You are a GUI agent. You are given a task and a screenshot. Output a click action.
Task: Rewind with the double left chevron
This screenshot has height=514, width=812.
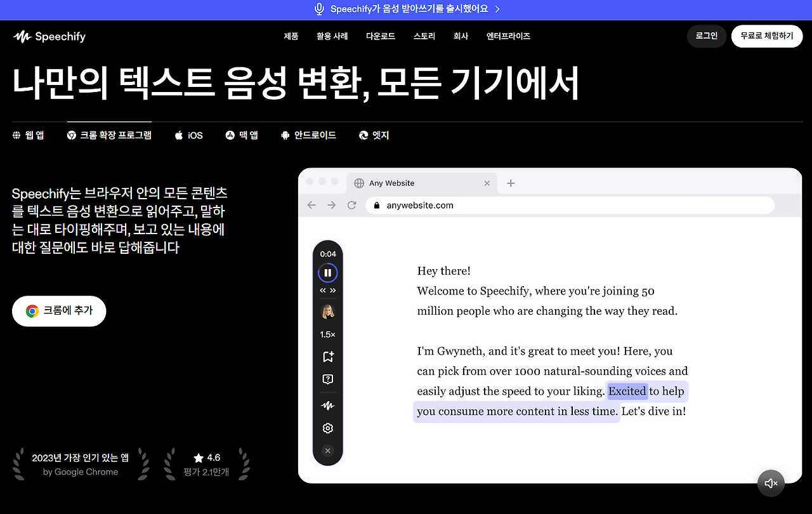(x=323, y=291)
